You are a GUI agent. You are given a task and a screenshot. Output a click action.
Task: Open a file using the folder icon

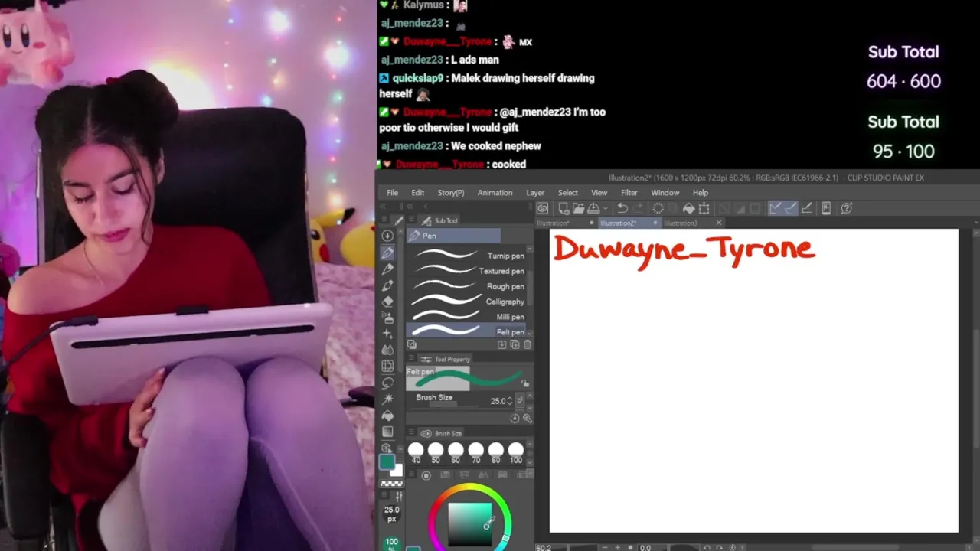(x=578, y=208)
